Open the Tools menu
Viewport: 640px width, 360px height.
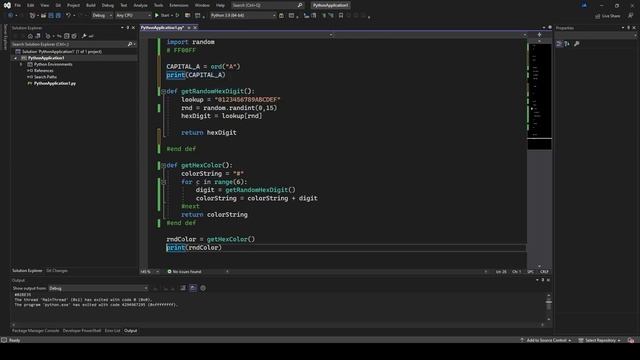[158, 5]
